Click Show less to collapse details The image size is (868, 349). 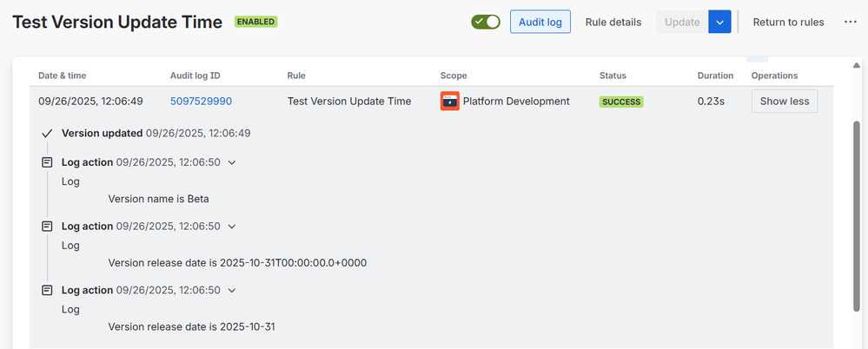(x=784, y=102)
